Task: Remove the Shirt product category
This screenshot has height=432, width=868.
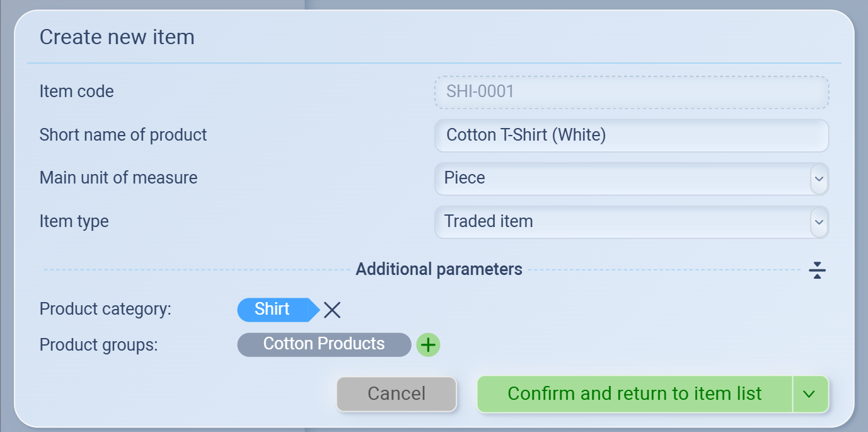Action: click(x=332, y=310)
